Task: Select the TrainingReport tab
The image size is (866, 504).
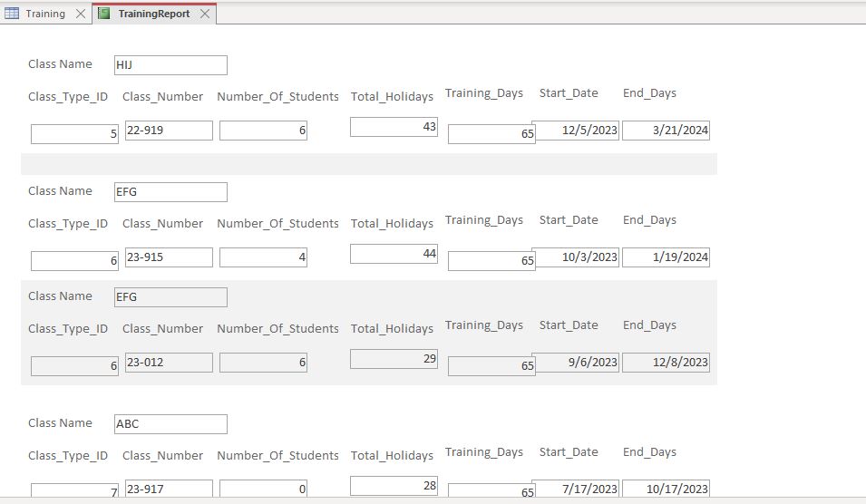Action: (153, 14)
